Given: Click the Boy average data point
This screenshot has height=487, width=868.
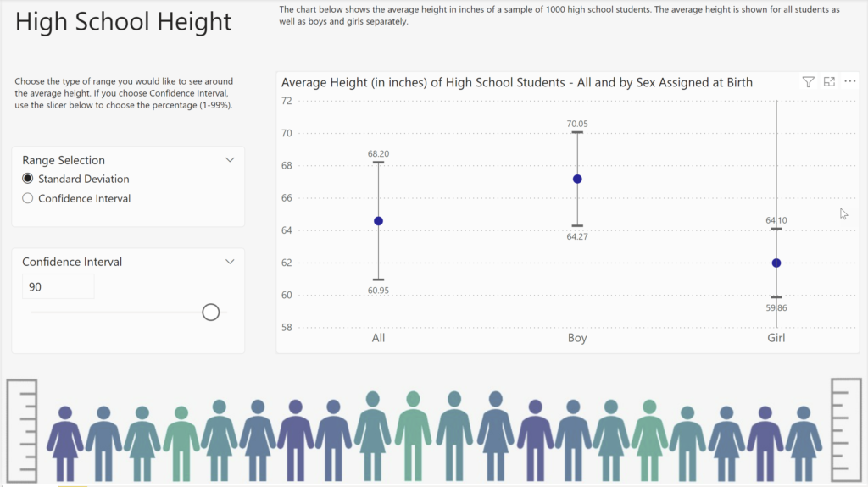Looking at the screenshot, I should tap(577, 179).
